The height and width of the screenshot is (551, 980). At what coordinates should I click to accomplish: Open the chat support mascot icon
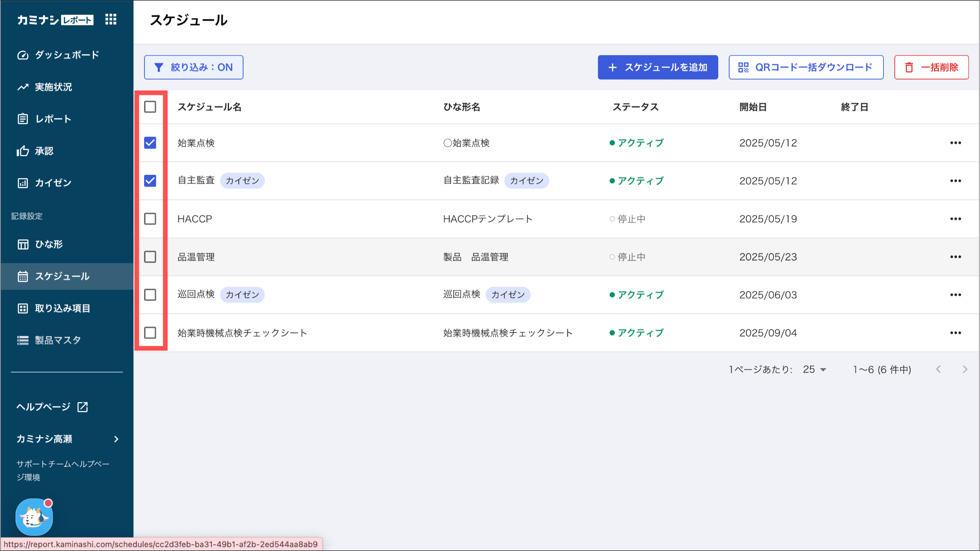(x=34, y=517)
